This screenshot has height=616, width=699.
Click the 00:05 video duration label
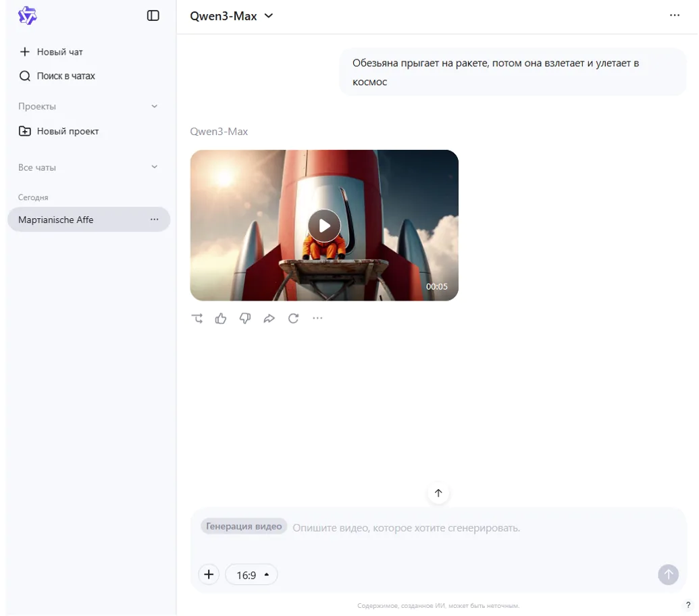[x=436, y=286]
